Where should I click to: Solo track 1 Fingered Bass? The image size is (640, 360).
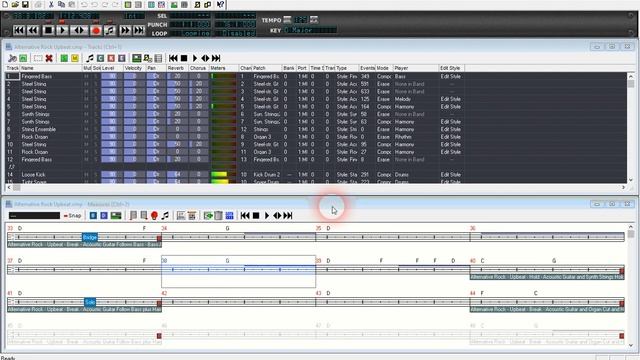click(x=96, y=76)
